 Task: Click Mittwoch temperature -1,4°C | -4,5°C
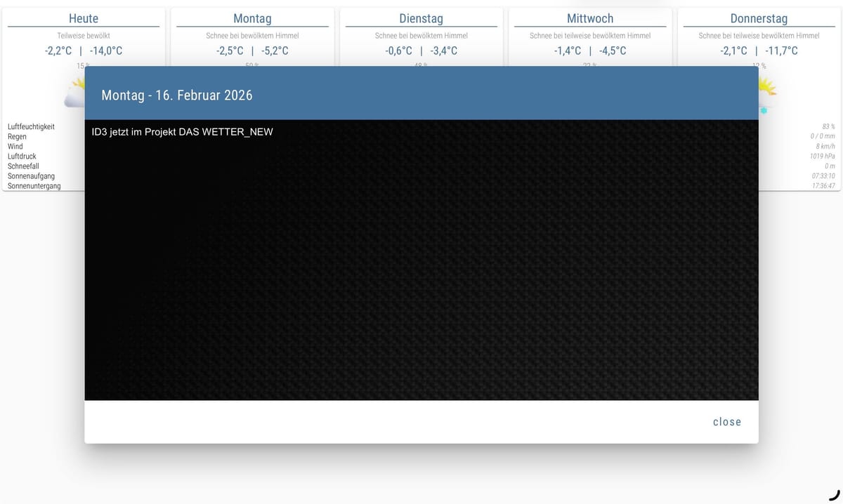(x=590, y=51)
